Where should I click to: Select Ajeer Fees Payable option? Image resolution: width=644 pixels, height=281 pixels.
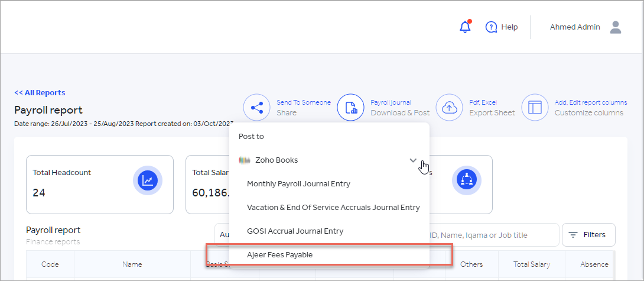279,255
